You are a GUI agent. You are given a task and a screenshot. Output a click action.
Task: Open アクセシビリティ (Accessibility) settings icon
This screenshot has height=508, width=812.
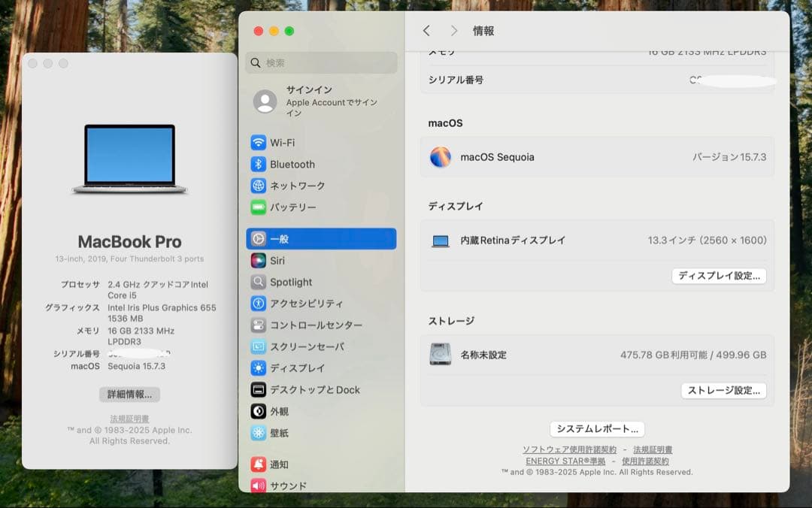tap(259, 304)
